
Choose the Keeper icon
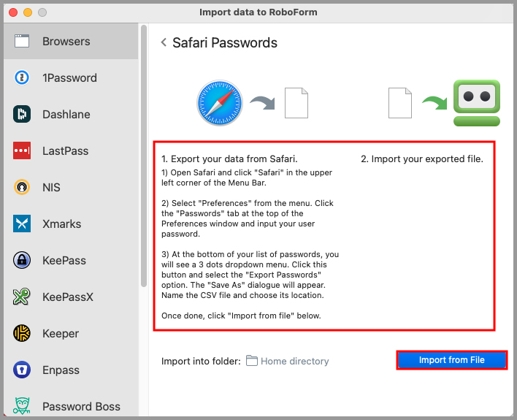pos(22,334)
